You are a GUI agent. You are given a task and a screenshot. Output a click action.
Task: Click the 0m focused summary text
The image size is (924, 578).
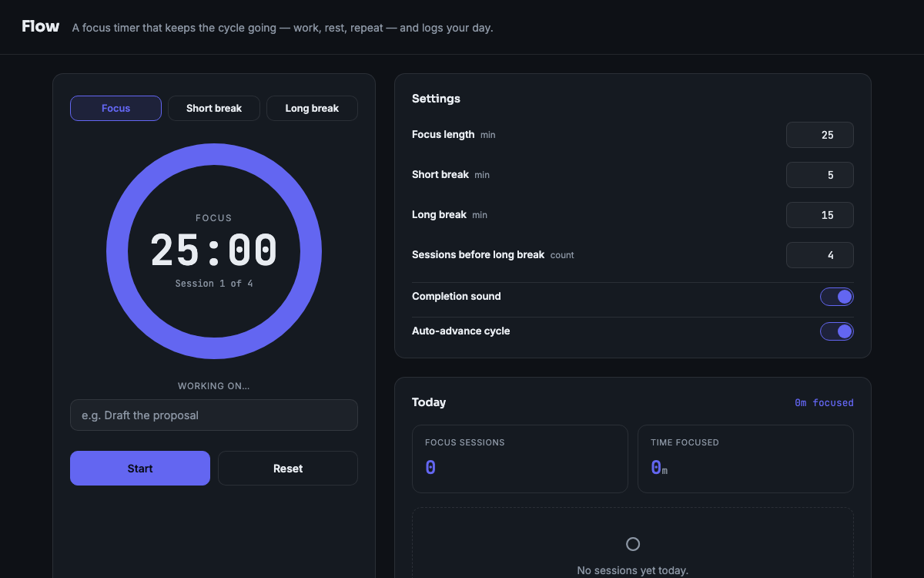824,402
